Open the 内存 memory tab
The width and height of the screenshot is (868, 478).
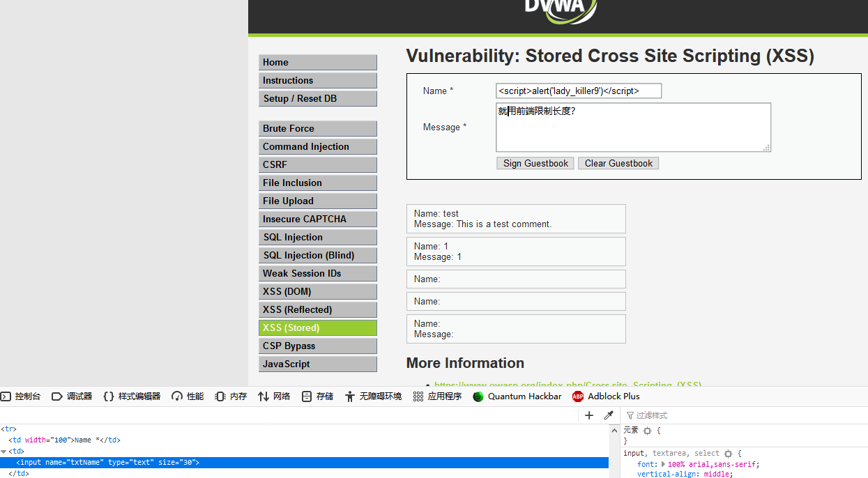tap(231, 396)
